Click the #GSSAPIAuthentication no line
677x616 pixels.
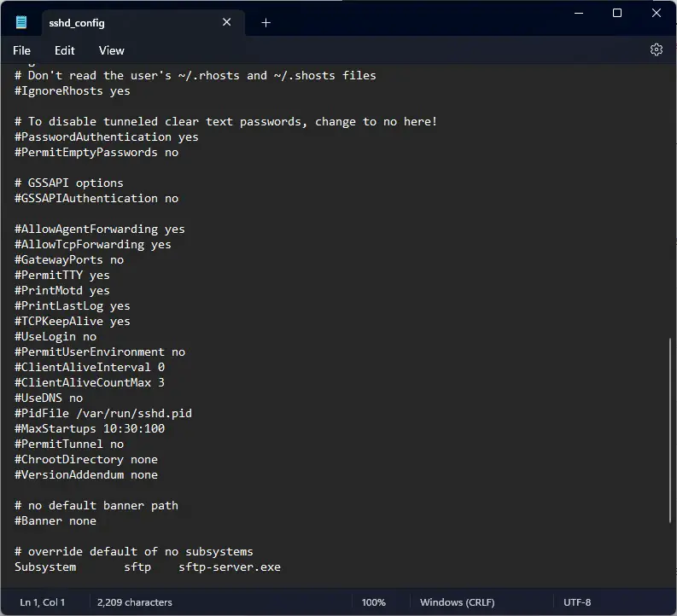tap(96, 199)
